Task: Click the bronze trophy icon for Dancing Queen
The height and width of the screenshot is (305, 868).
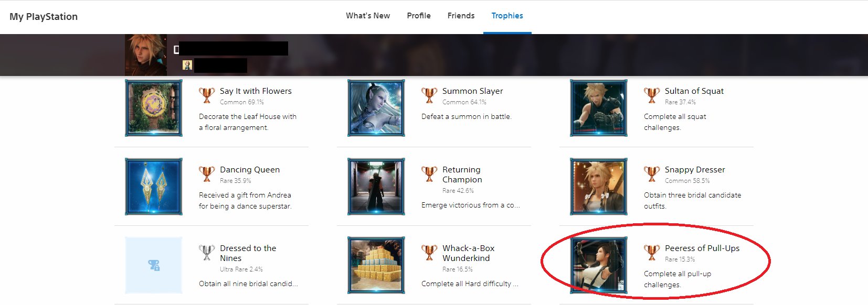Action: pos(207,173)
